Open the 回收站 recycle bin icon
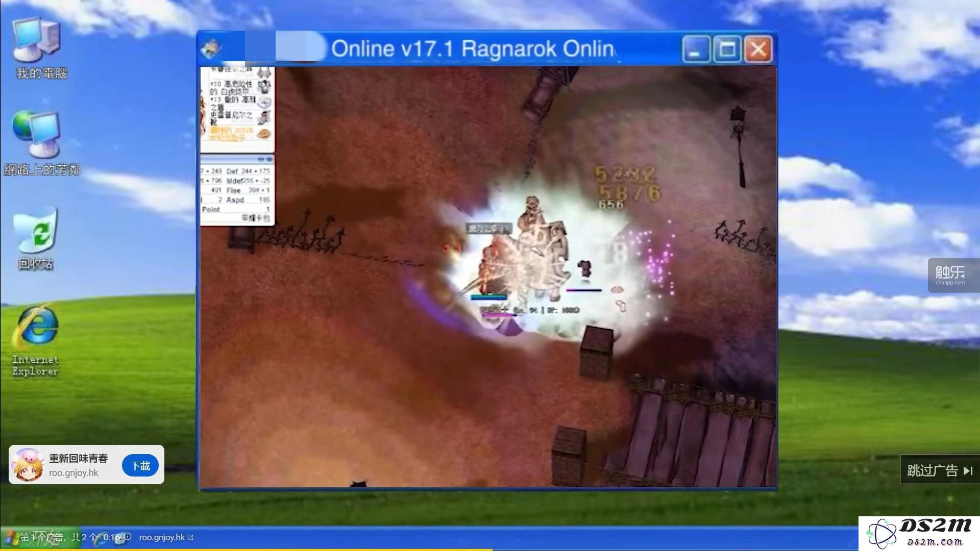 36,239
